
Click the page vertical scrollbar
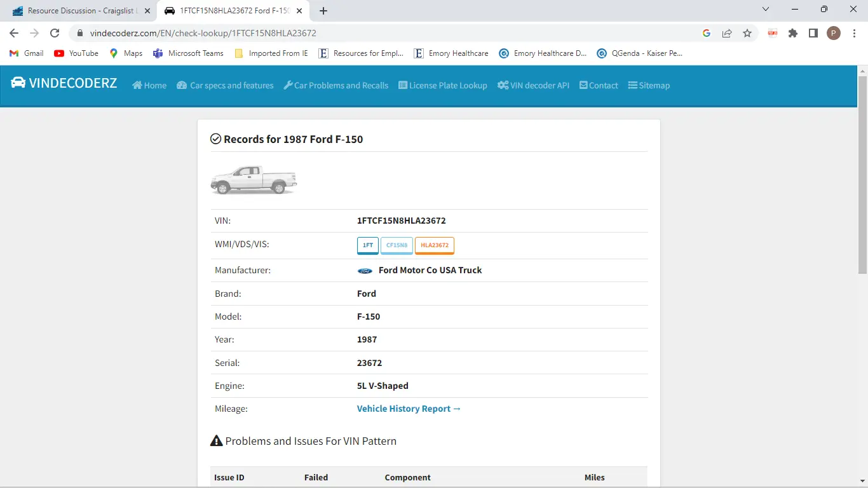coord(862,175)
